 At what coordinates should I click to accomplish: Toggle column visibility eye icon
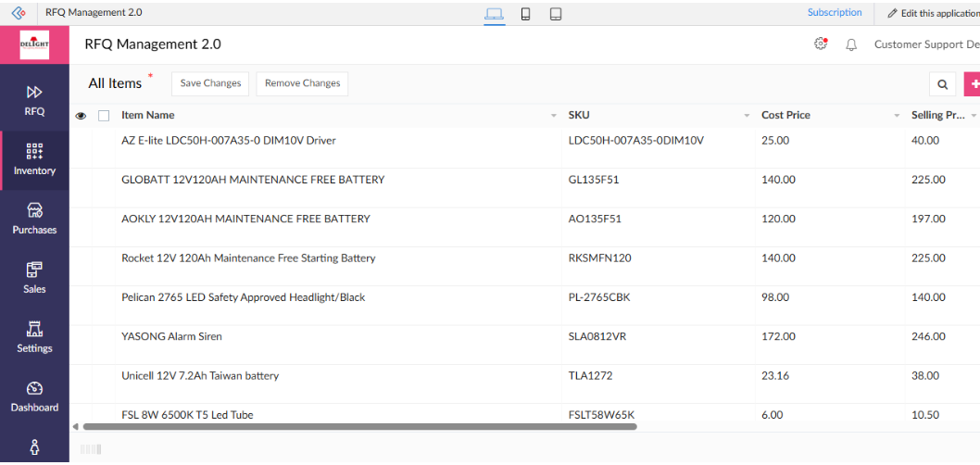click(81, 116)
